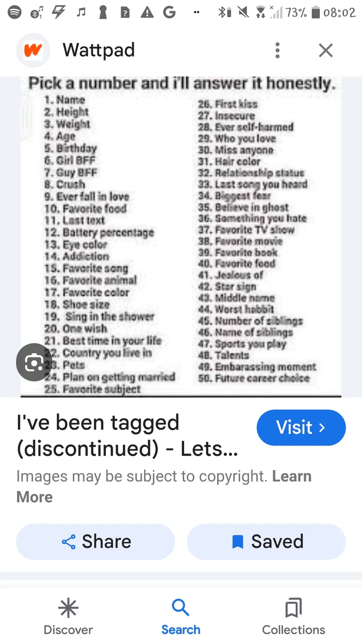The width and height of the screenshot is (362, 644).
Task: Open the three-dot overflow menu
Action: coord(277,50)
